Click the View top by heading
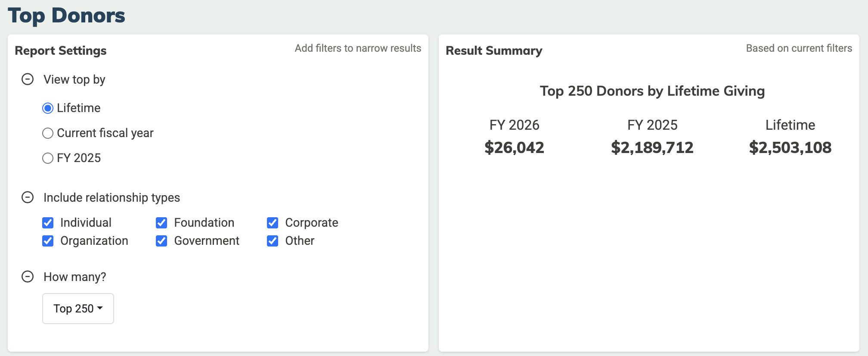This screenshot has width=868, height=356. pyautogui.click(x=74, y=80)
